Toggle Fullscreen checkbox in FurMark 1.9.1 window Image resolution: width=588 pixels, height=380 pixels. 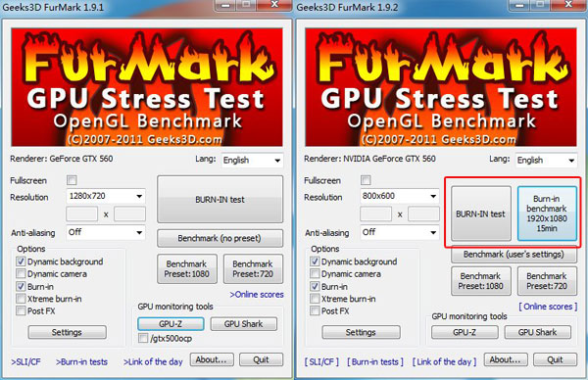[72, 180]
